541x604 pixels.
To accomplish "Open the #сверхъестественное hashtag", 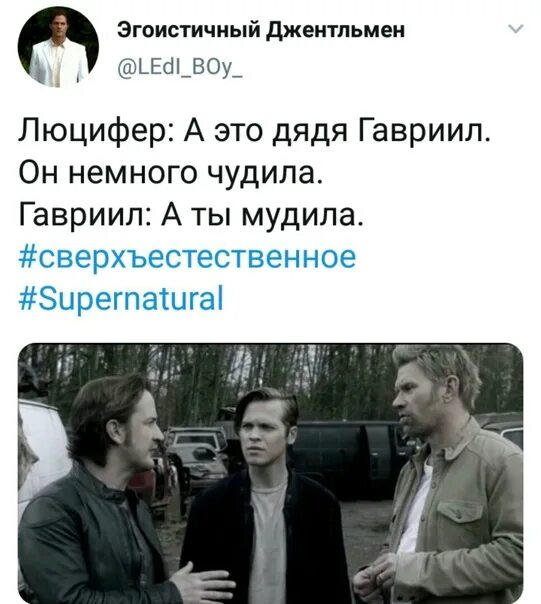I will (187, 257).
